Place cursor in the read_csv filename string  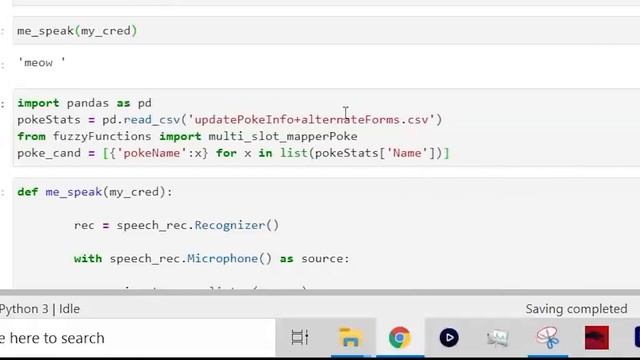[x=311, y=120]
